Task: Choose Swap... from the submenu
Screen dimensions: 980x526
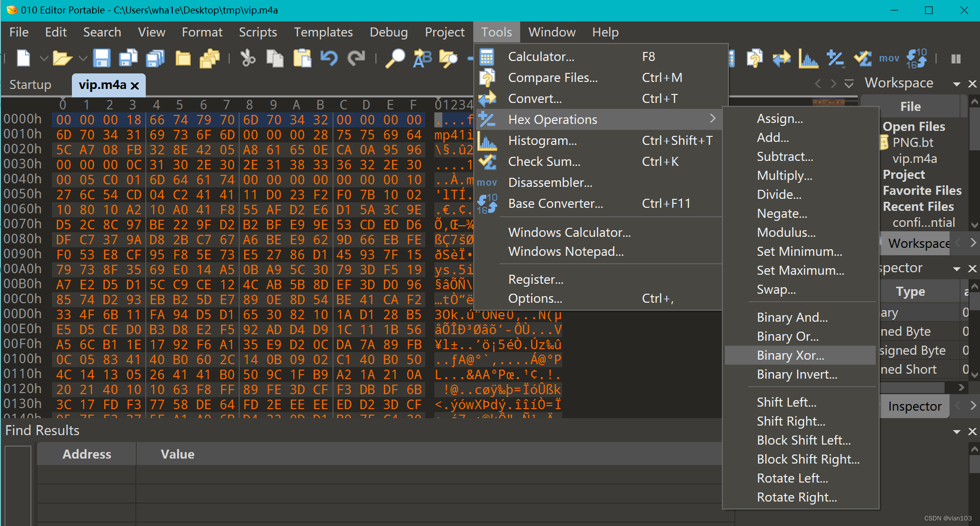Action: click(x=800, y=289)
